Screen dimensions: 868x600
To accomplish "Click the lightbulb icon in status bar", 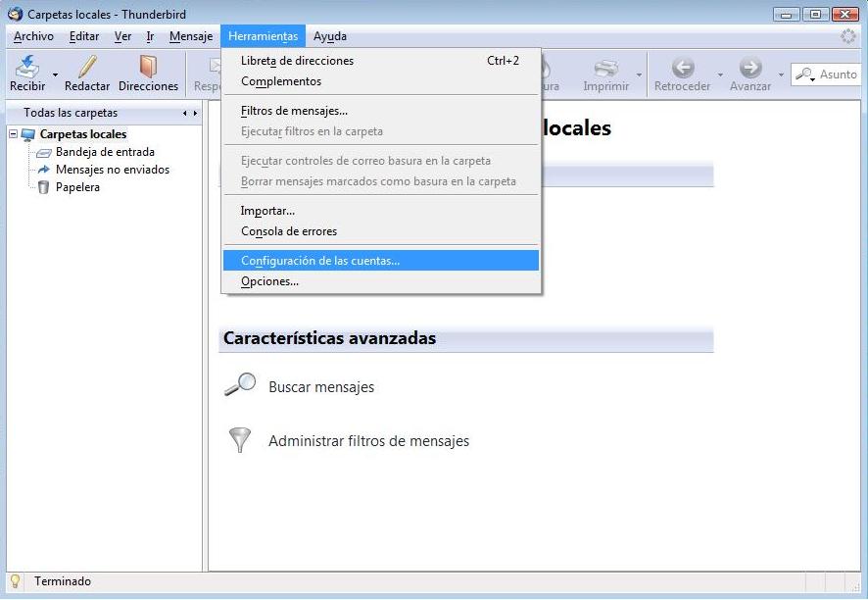I will coord(15,580).
